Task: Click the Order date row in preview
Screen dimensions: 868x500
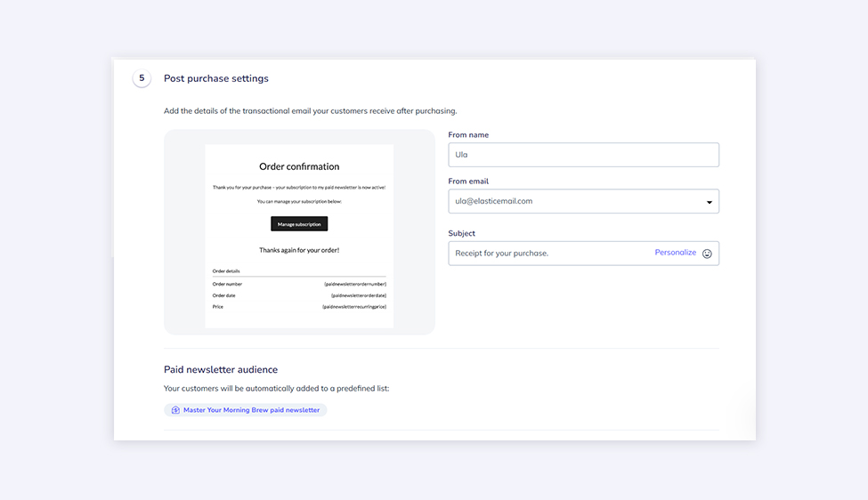Action: click(x=299, y=295)
